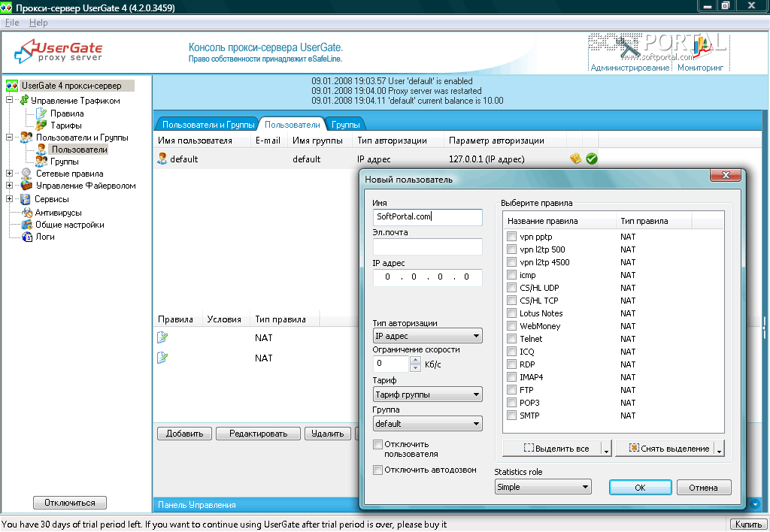
Task: Click the Отключиться button
Action: [x=70, y=503]
